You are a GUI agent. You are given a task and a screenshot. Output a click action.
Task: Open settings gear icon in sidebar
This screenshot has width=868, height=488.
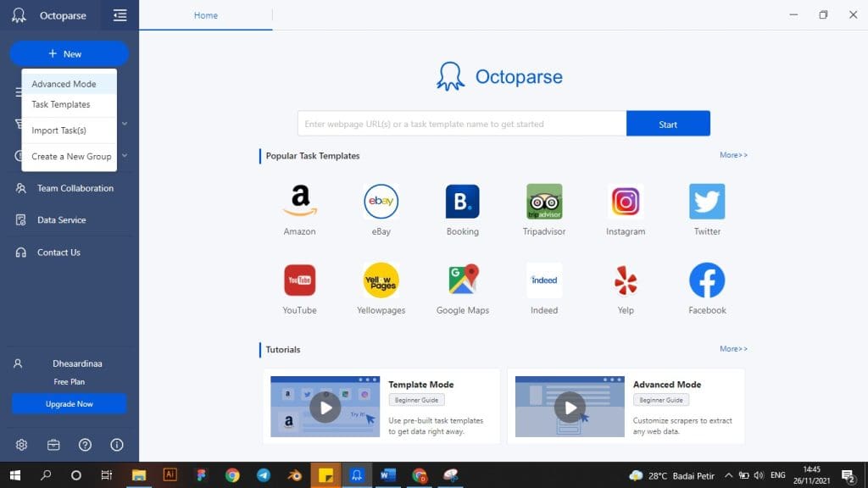[x=21, y=445]
